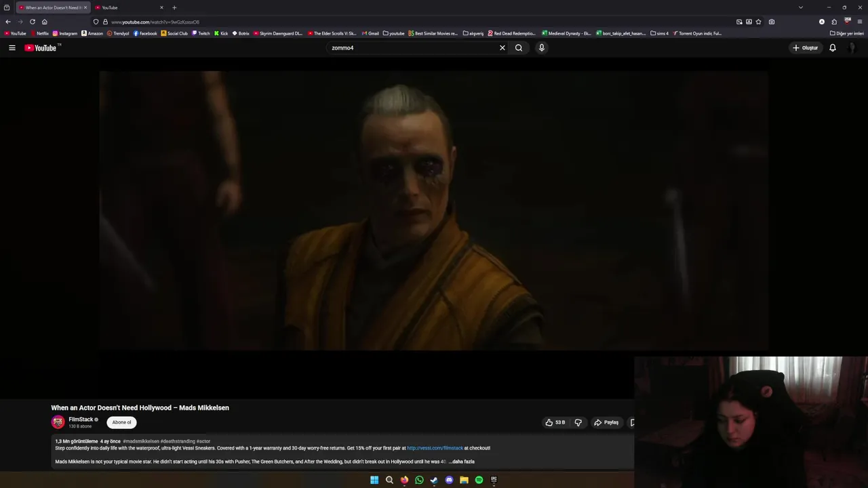Run search with the magnifier button

[x=519, y=48]
